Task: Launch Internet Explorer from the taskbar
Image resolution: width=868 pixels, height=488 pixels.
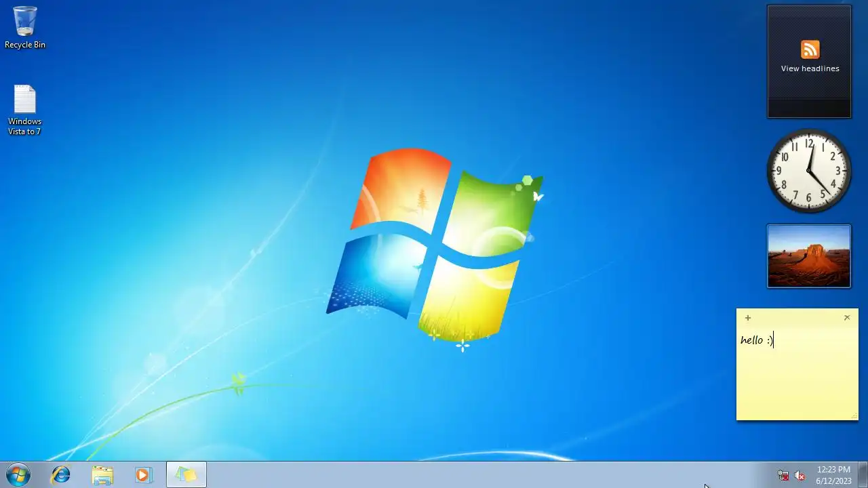Action: click(61, 475)
